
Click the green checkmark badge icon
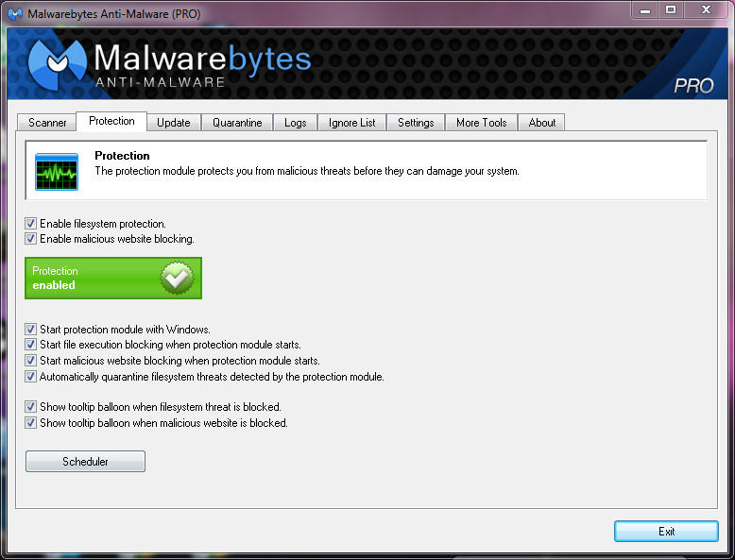(x=177, y=278)
